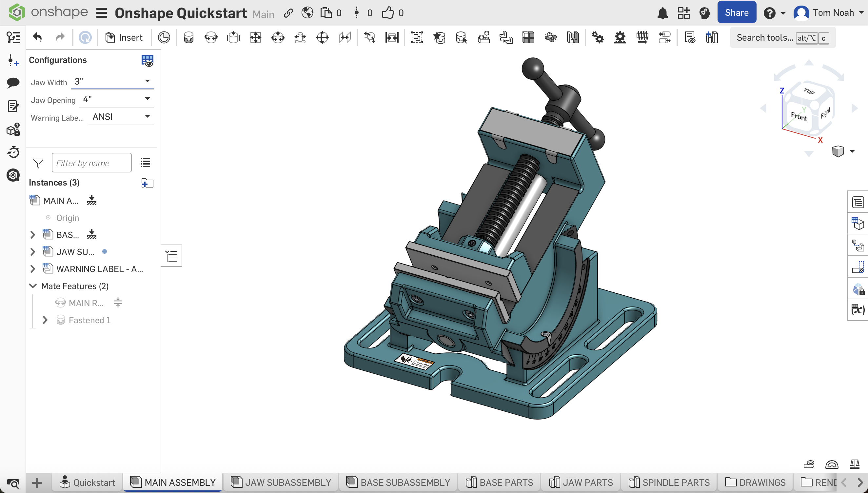Click the Measure tool icon
Image resolution: width=868 pixels, height=493 pixels.
809,464
